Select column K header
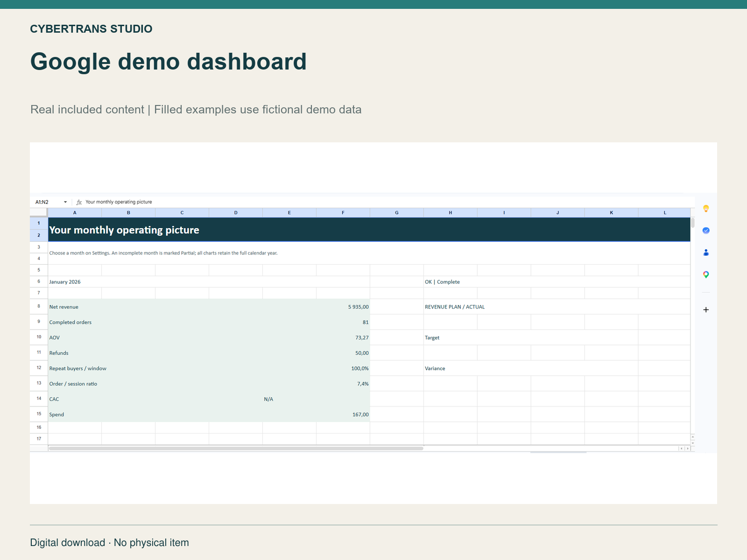747x560 pixels. tap(612, 213)
